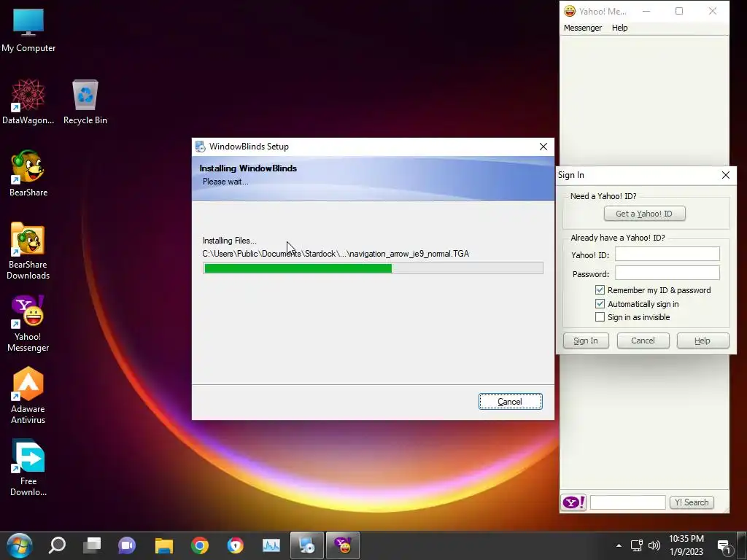Viewport: 747px width, 560px height.
Task: Click the Yahoo! Messenger title smiley icon
Action: (569, 11)
